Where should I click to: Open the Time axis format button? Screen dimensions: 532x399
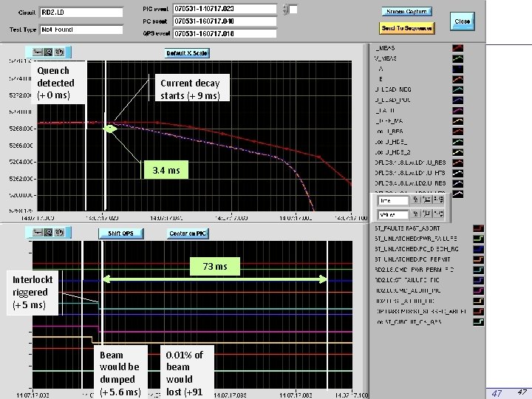[x=427, y=199]
